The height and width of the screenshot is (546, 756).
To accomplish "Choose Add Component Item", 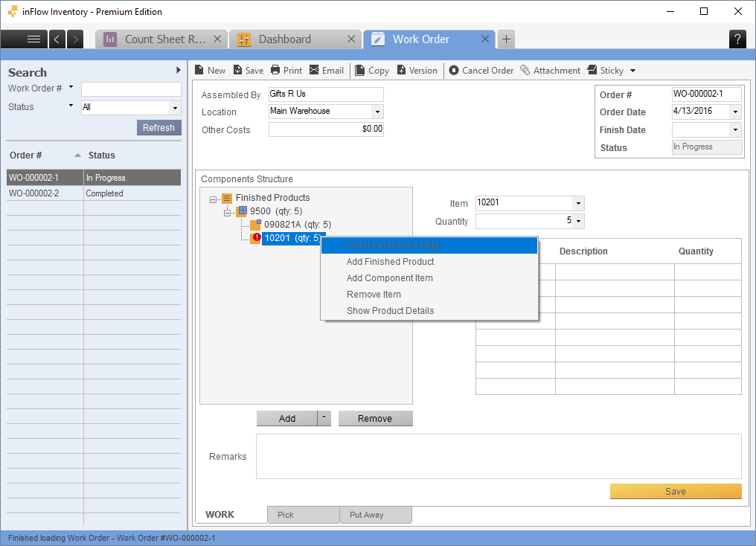I will (x=429, y=278).
